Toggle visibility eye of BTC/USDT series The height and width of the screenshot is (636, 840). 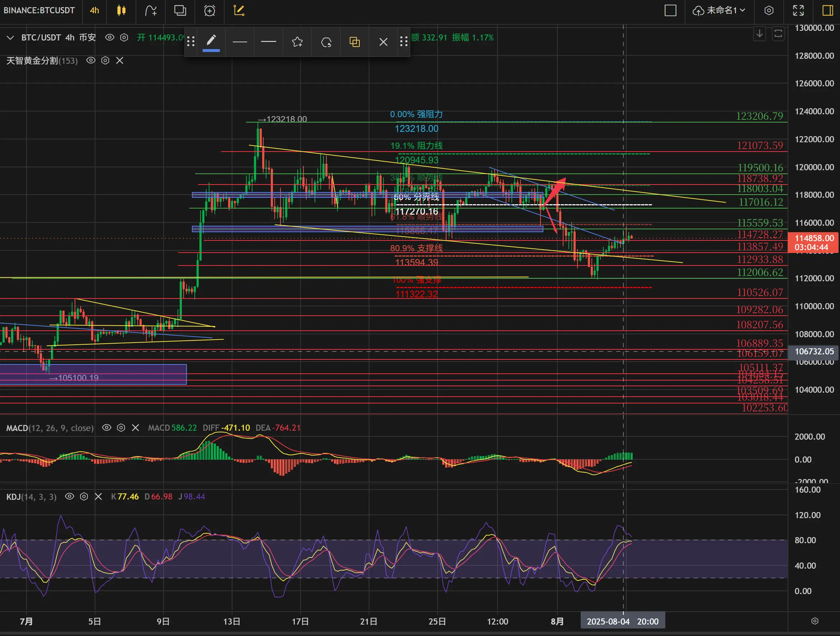point(110,37)
